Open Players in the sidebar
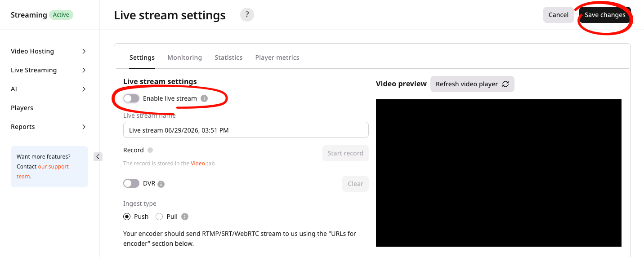This screenshot has height=257, width=644. click(22, 108)
